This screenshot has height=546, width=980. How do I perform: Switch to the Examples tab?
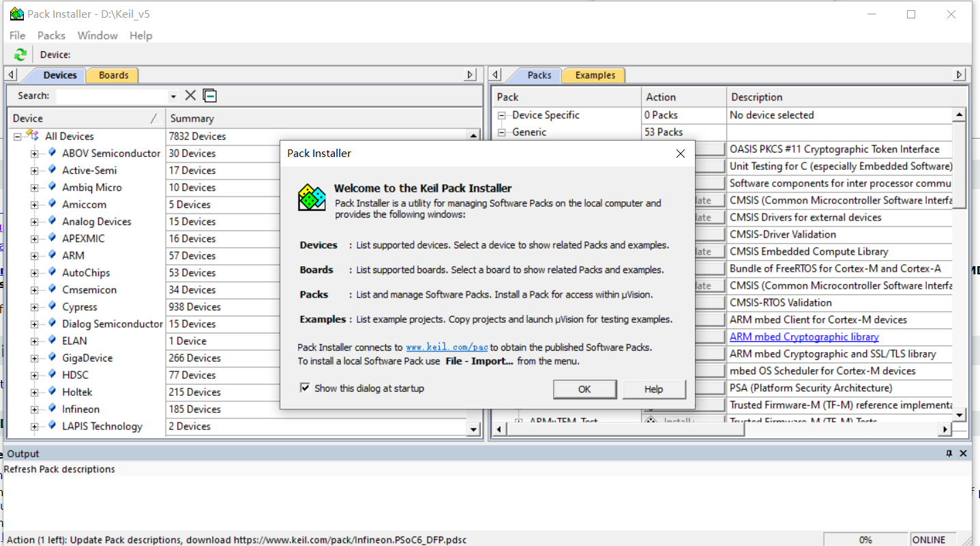coord(595,75)
